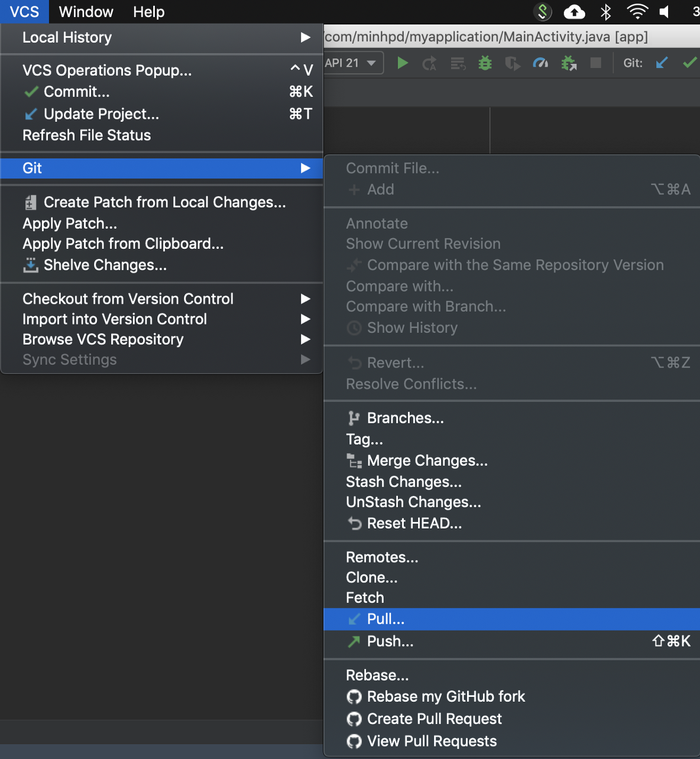This screenshot has height=759, width=700.
Task: Open the Window menu in menu bar
Action: [x=86, y=12]
